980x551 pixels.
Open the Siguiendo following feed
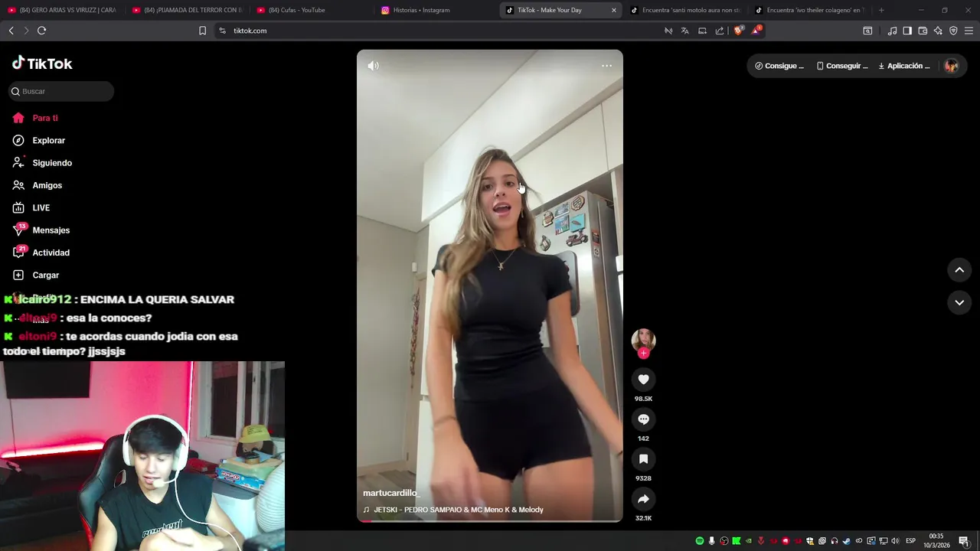pyautogui.click(x=42, y=163)
